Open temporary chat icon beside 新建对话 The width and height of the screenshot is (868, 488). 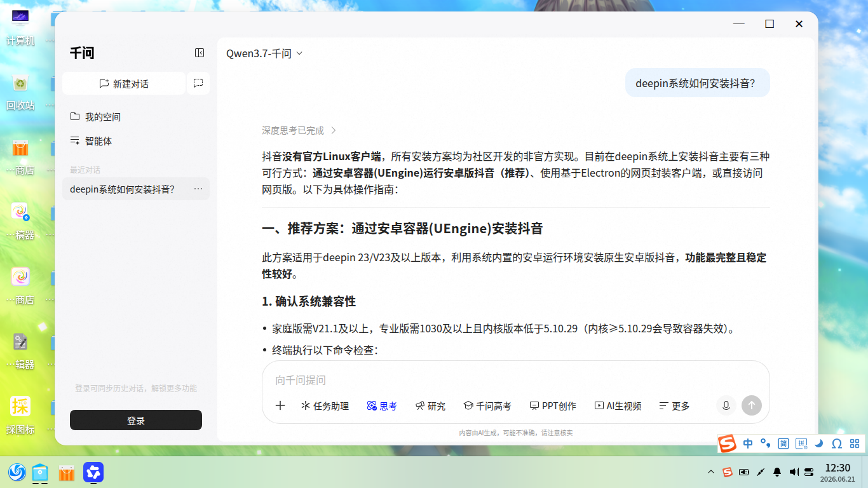pyautogui.click(x=198, y=83)
